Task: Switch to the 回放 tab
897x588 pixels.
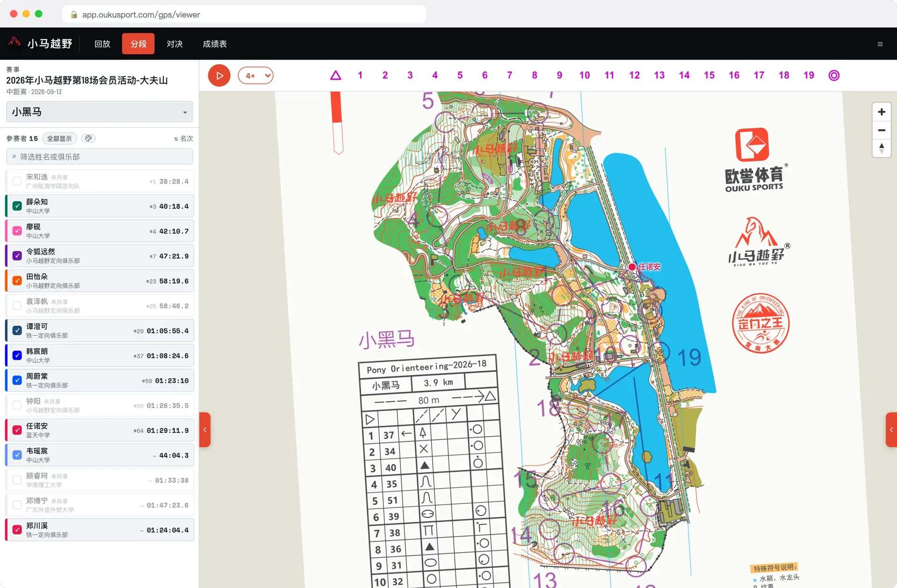Action: coord(102,44)
